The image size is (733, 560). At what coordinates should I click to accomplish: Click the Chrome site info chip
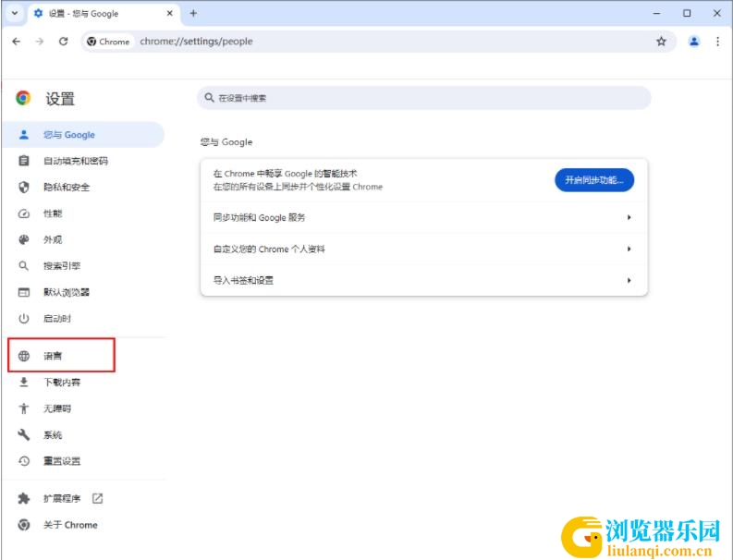[108, 42]
